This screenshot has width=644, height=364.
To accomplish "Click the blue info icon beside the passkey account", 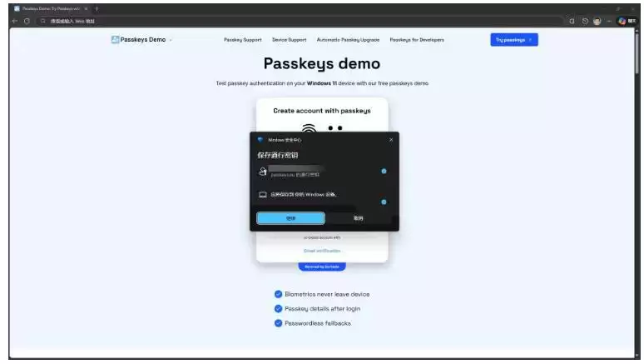I will [384, 171].
